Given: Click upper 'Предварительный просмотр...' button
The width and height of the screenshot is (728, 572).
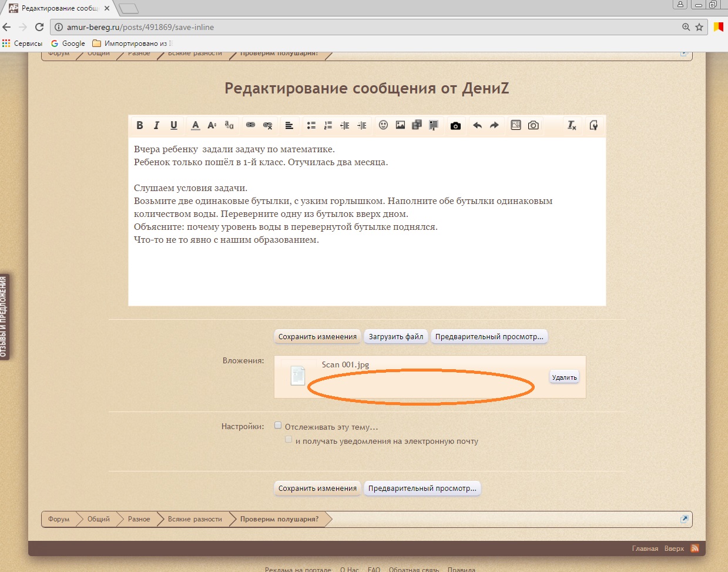Looking at the screenshot, I should click(489, 336).
